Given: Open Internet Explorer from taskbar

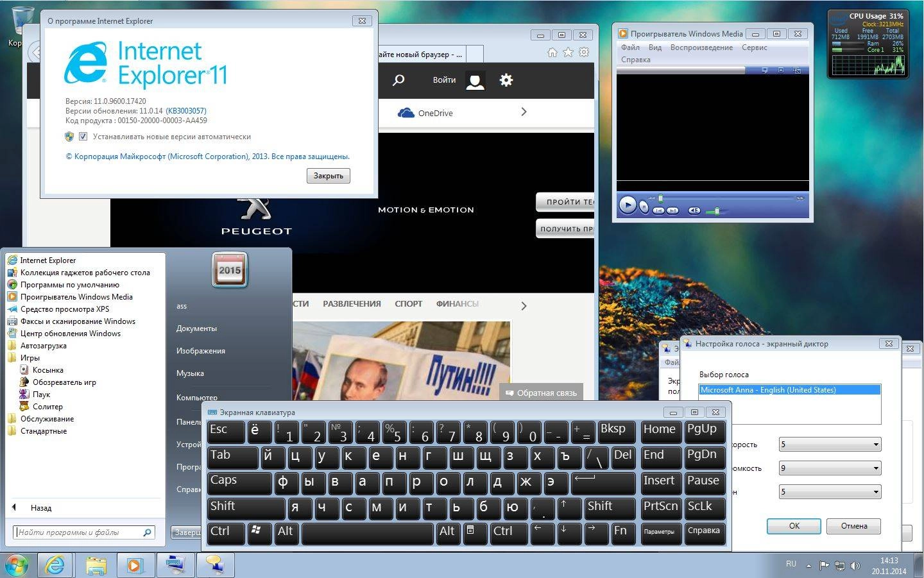Looking at the screenshot, I should click(56, 565).
